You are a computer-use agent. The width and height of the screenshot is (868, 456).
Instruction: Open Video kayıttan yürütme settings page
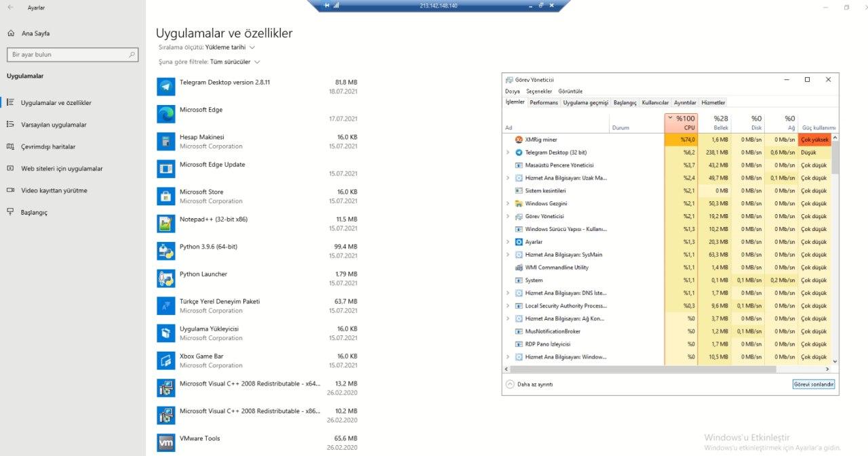click(x=54, y=190)
